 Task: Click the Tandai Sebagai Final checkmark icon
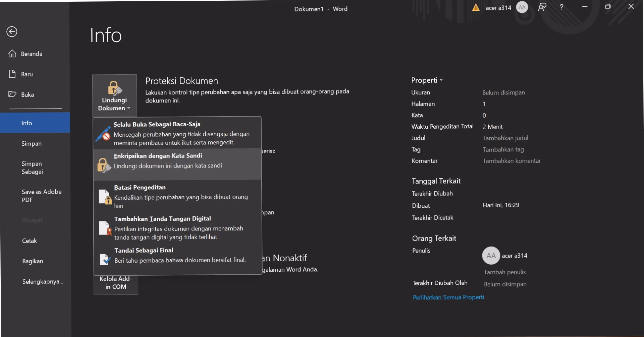(105, 260)
